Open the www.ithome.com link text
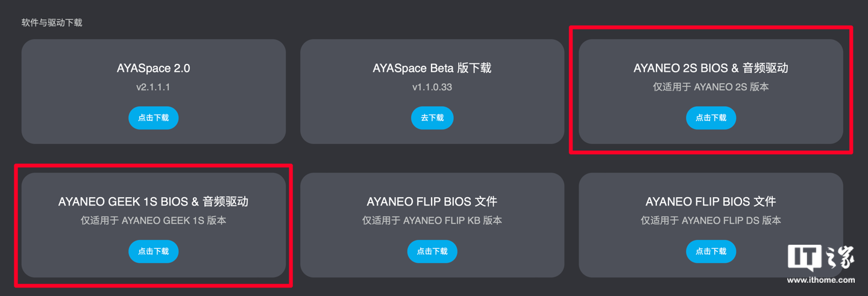The image size is (868, 296). (820, 280)
